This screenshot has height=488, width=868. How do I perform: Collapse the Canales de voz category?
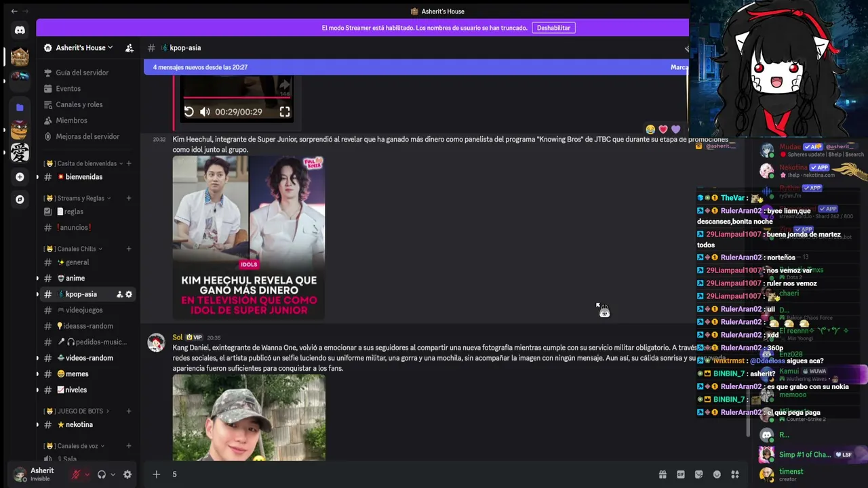(x=74, y=446)
